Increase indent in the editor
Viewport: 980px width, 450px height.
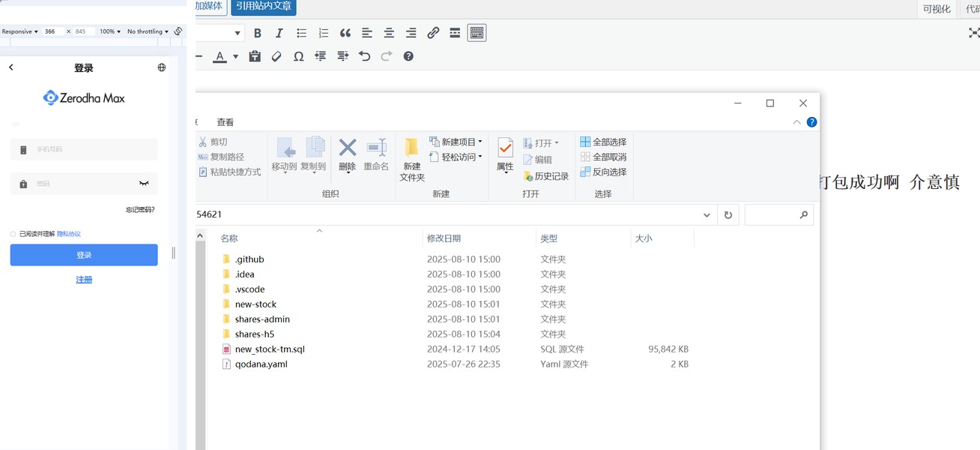(343, 56)
